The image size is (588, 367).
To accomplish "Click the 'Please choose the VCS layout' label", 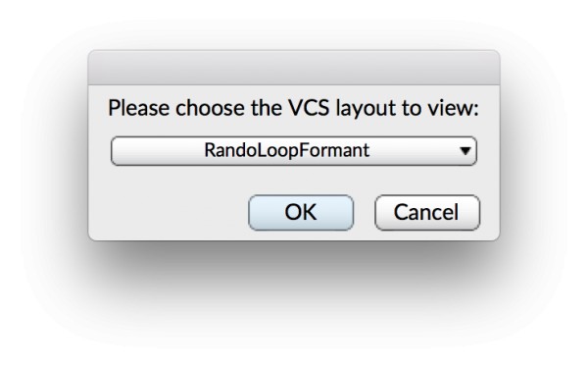I will click(x=294, y=108).
